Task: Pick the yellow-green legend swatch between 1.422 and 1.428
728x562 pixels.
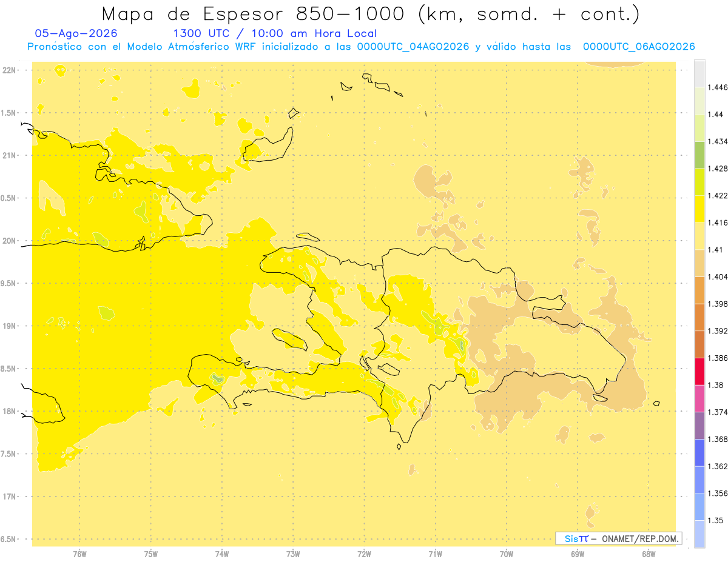Action: [x=699, y=182]
